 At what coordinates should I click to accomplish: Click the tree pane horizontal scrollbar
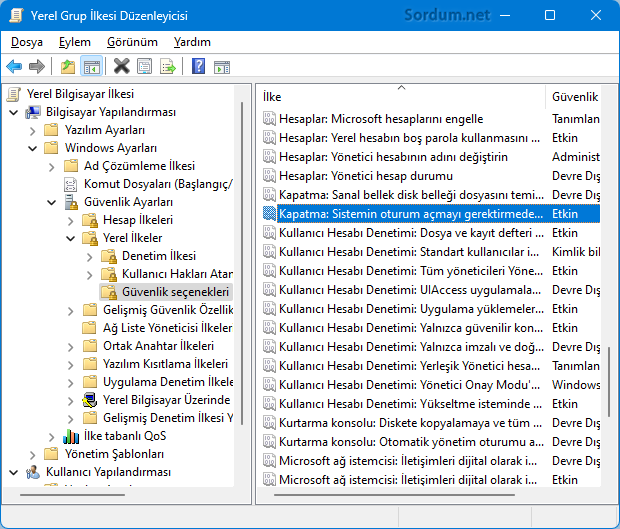[72, 495]
